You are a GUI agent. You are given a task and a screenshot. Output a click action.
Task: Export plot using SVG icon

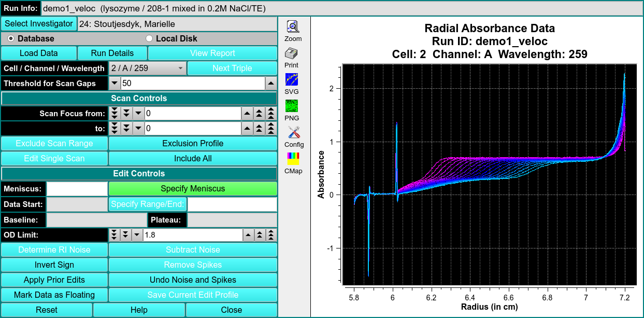(292, 80)
